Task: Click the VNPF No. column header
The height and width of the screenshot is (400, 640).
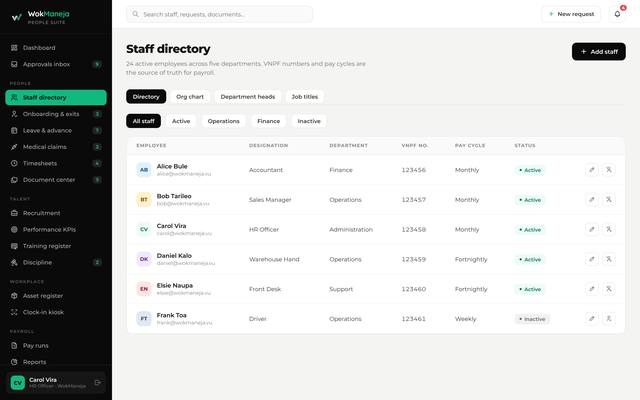Action: [415, 146]
